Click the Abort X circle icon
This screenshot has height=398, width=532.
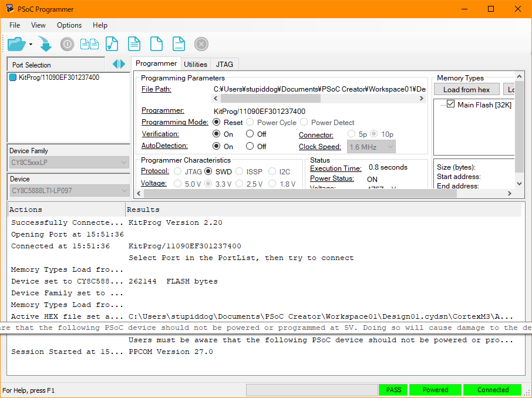[201, 44]
